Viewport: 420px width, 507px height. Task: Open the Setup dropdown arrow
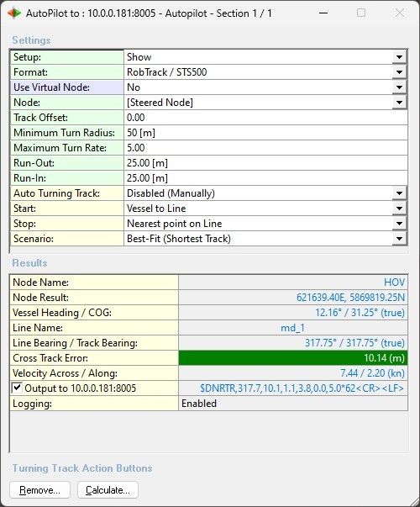pos(399,57)
